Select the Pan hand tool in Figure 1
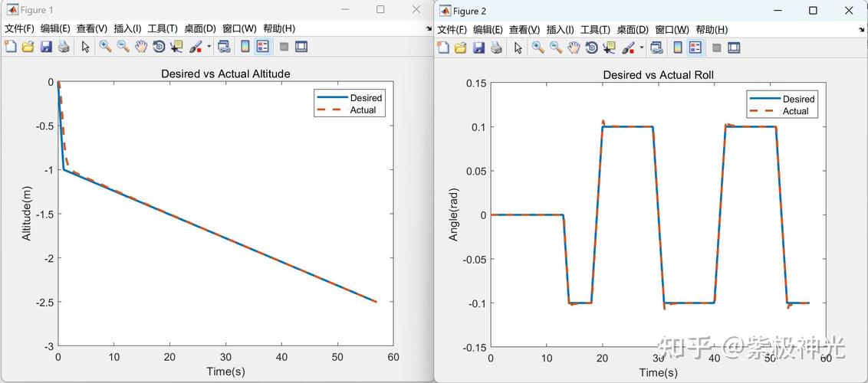This screenshot has width=868, height=383. click(141, 47)
